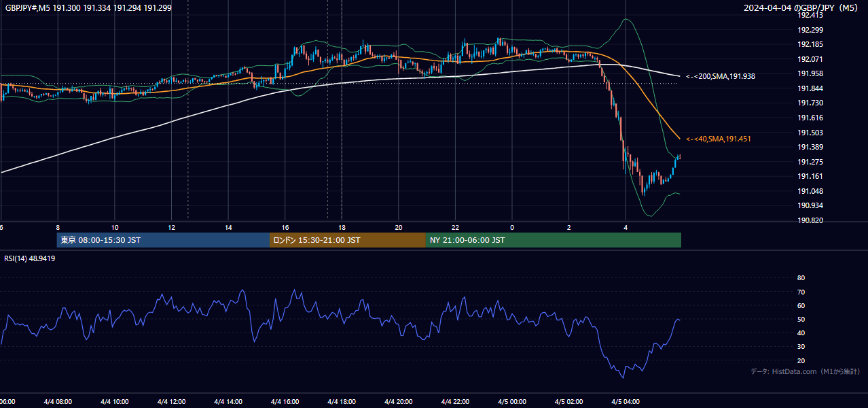Click the RSI(14) 48.9419 indicator label

click(x=30, y=258)
